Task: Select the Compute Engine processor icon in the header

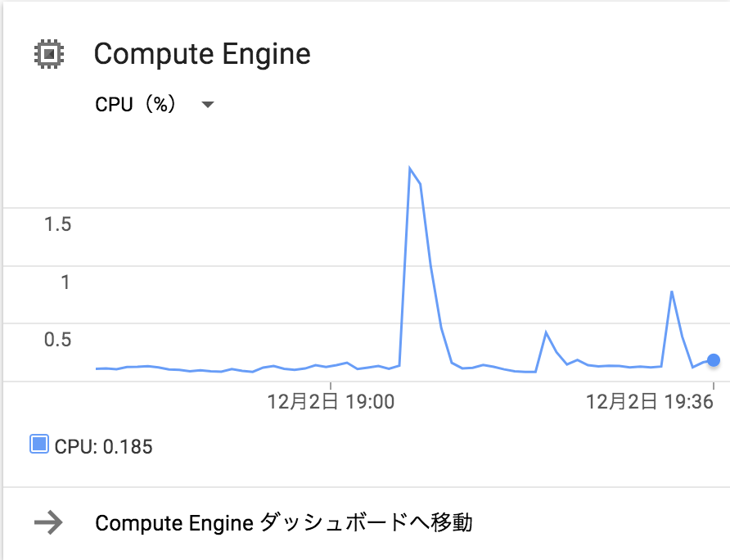Action: pyautogui.click(x=51, y=52)
